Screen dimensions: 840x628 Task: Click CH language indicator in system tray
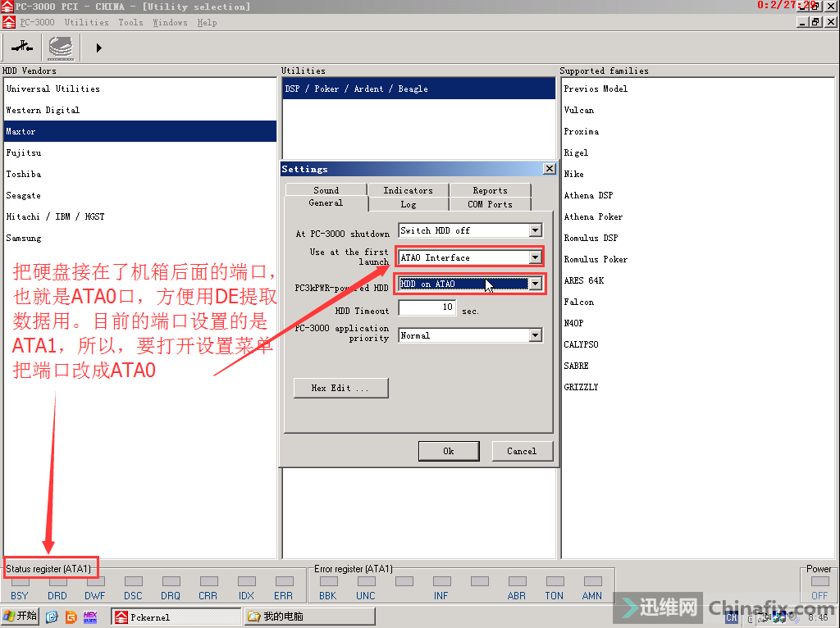[731, 617]
